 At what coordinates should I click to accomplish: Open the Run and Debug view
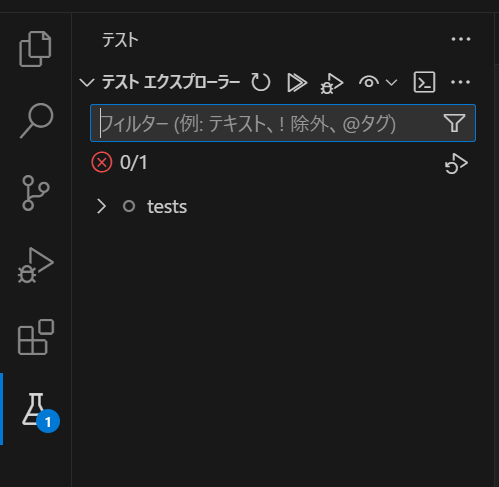pos(35,265)
